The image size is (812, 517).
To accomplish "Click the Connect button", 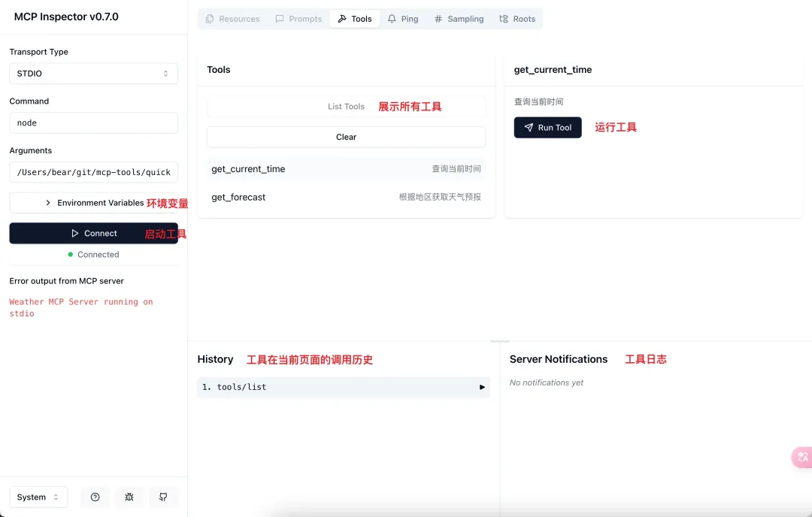I will click(94, 234).
